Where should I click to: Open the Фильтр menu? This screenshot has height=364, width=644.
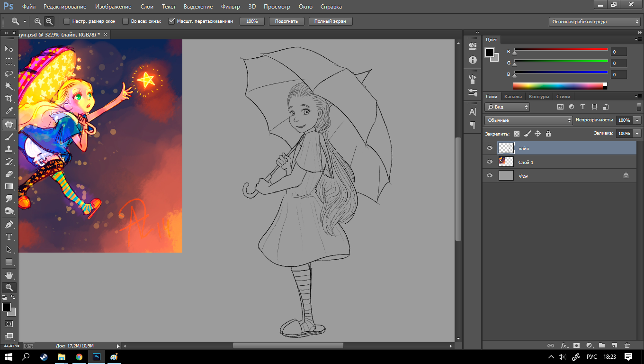231,7
